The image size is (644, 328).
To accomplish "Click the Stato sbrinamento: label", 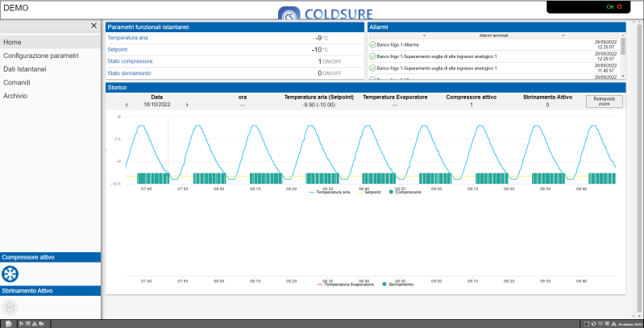I will [130, 73].
